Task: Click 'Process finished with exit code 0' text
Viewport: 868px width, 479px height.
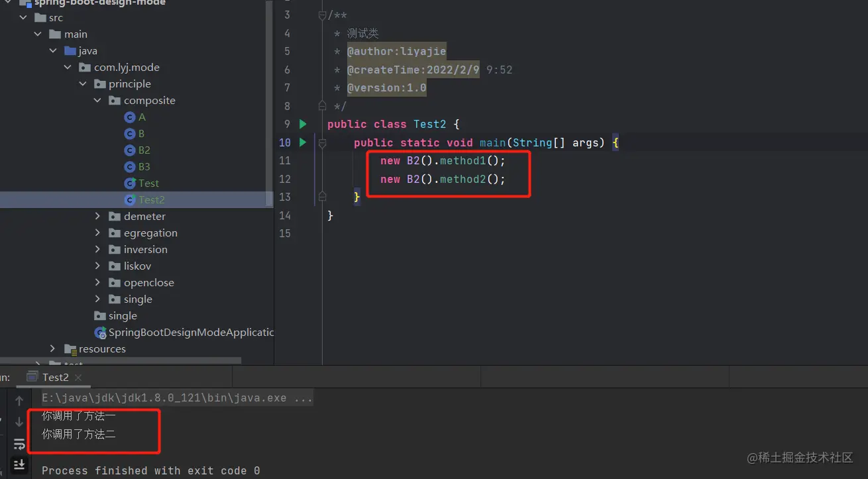Action: pos(151,471)
